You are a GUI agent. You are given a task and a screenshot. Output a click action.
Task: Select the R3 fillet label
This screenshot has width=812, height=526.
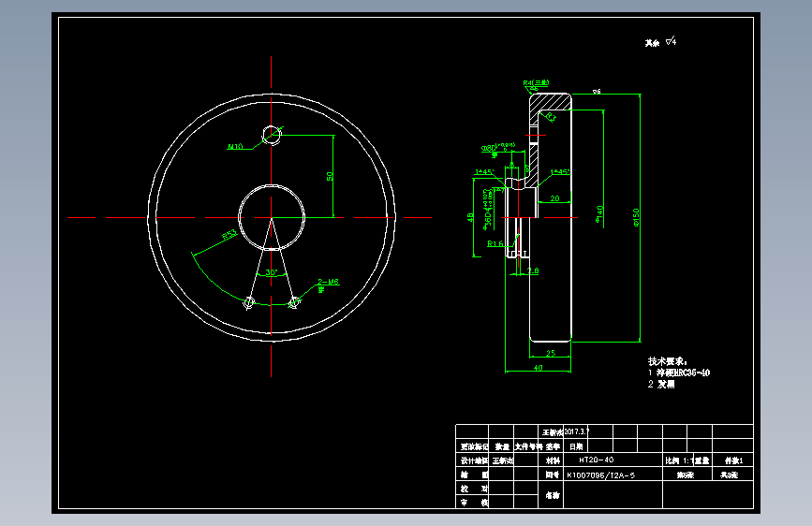pyautogui.click(x=551, y=116)
